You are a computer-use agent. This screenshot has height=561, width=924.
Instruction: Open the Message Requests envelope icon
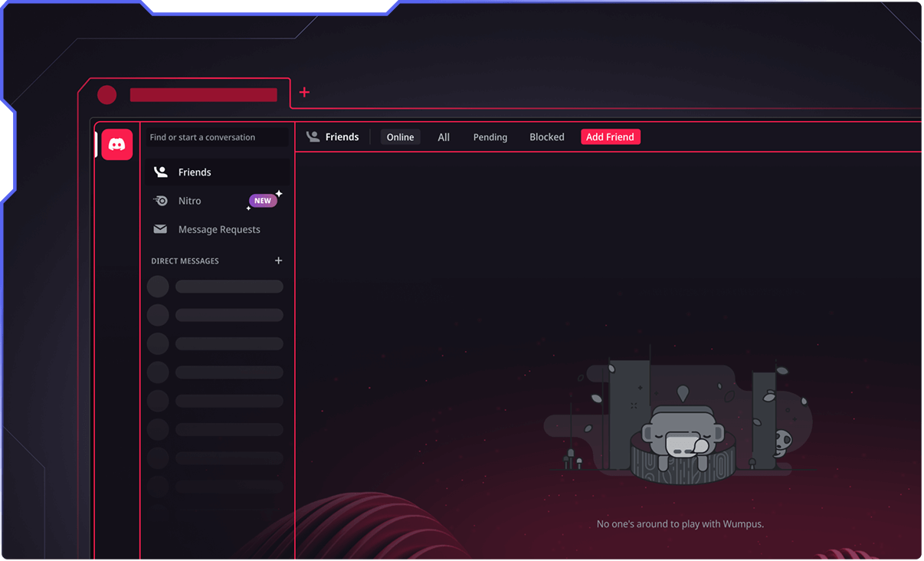tap(160, 229)
